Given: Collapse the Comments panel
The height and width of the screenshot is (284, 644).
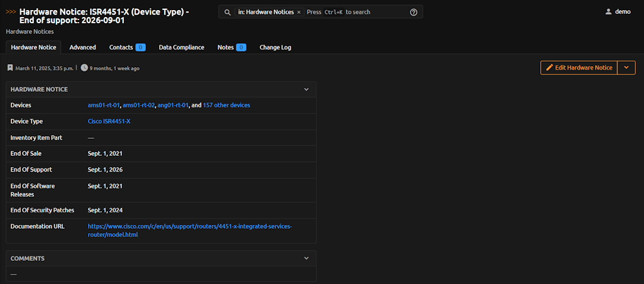Looking at the screenshot, I should [306, 258].
